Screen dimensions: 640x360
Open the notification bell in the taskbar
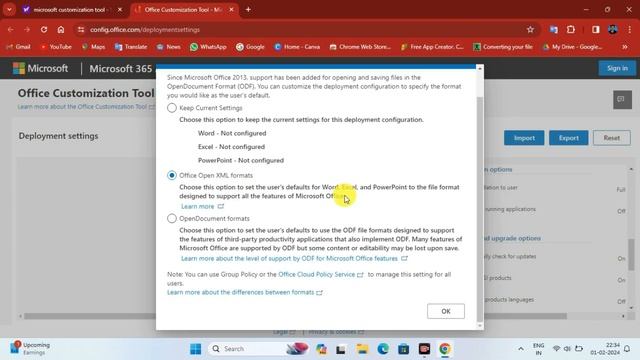point(627,349)
